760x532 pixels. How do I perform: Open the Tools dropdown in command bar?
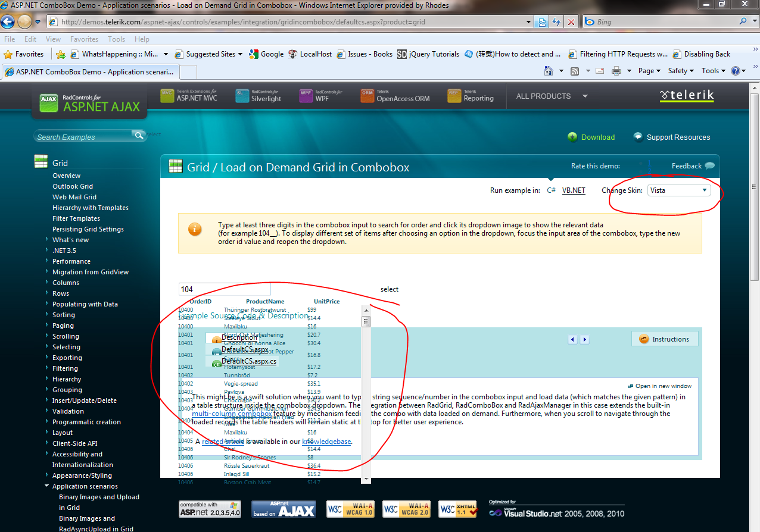pos(713,71)
